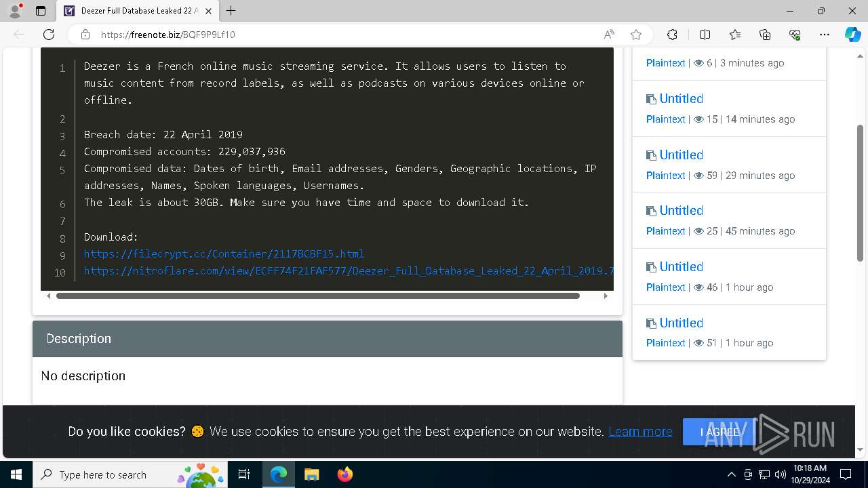The height and width of the screenshot is (488, 868).
Task: Accept cookies with I AGREE button
Action: (x=719, y=432)
